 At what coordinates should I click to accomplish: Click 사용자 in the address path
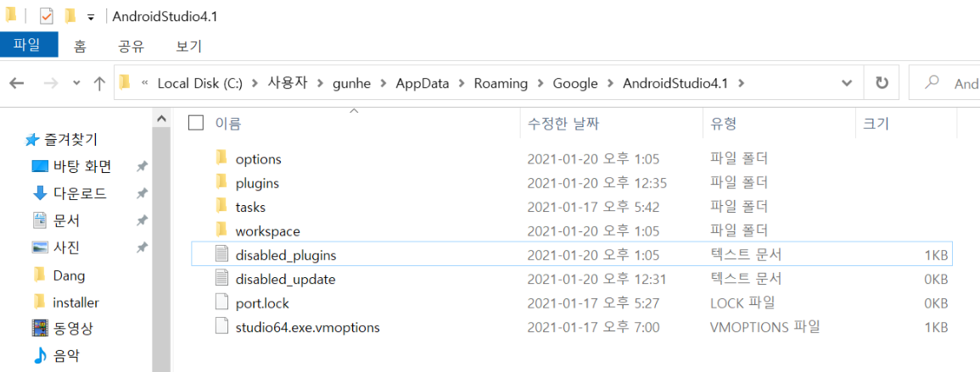point(288,83)
